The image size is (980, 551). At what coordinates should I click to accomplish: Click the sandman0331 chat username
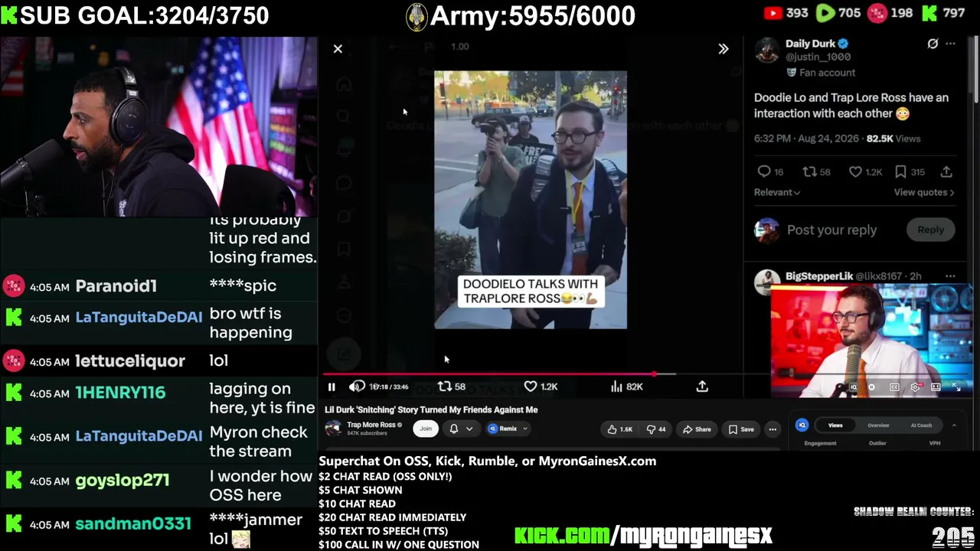click(x=133, y=524)
